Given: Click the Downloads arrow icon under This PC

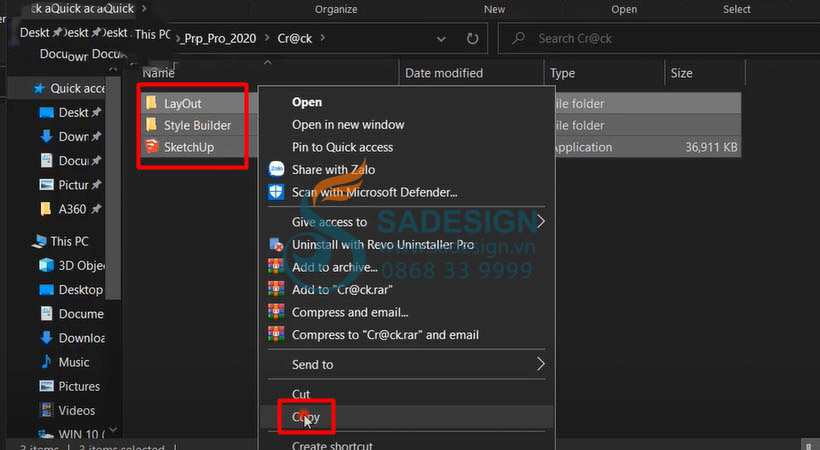Looking at the screenshot, I should (x=47, y=338).
